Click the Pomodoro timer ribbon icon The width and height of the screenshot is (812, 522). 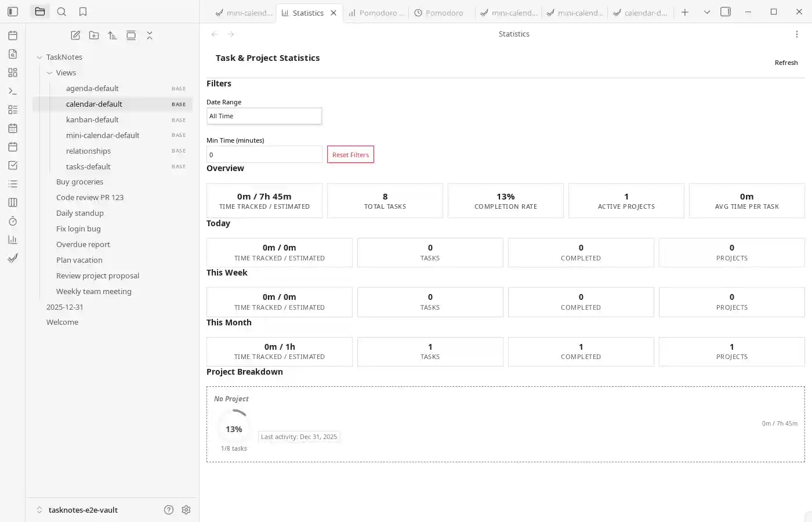click(x=13, y=221)
